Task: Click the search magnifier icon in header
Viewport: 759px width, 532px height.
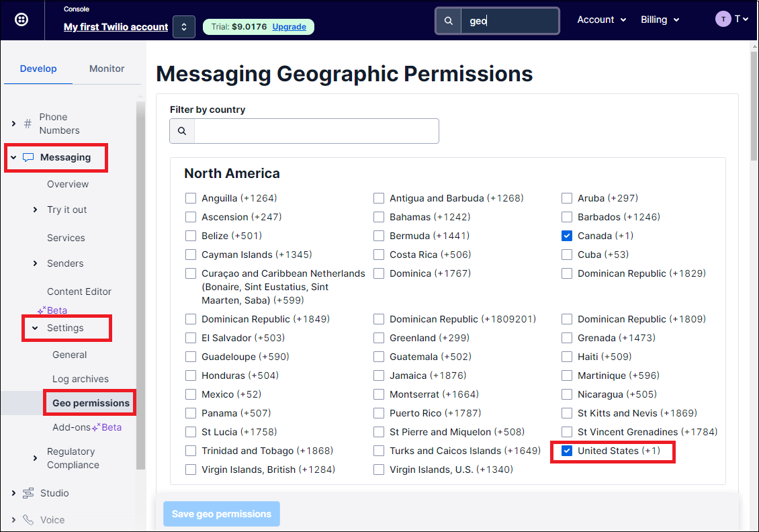Action: tap(449, 21)
